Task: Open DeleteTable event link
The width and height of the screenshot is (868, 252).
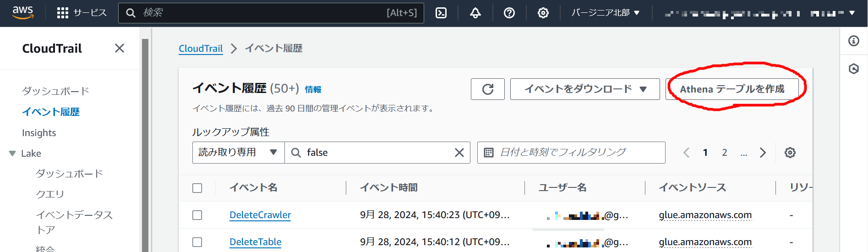Action: 256,242
